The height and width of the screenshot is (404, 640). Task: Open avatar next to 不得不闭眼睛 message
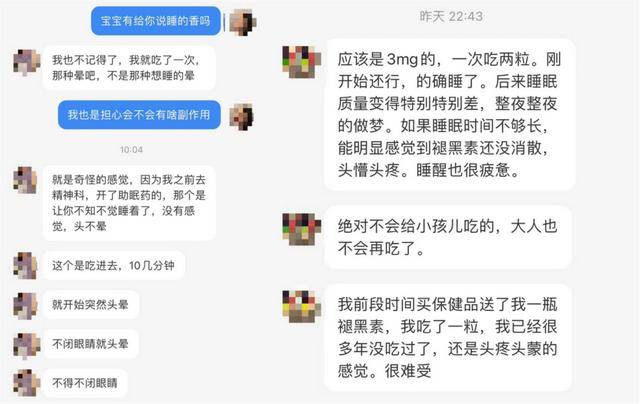tap(27, 383)
